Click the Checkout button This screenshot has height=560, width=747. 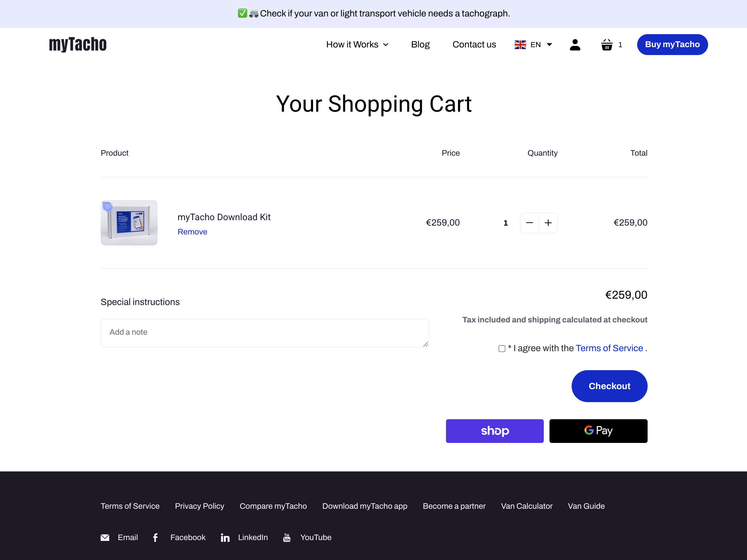tap(609, 386)
